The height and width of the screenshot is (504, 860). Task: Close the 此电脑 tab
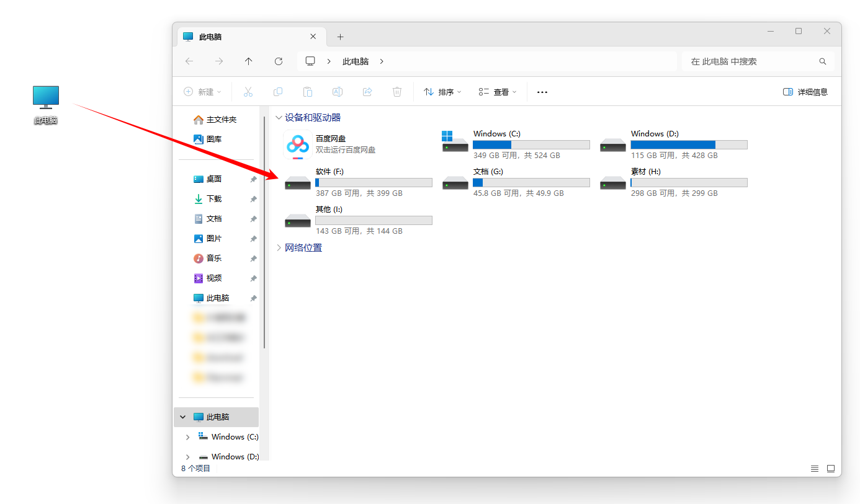point(313,37)
